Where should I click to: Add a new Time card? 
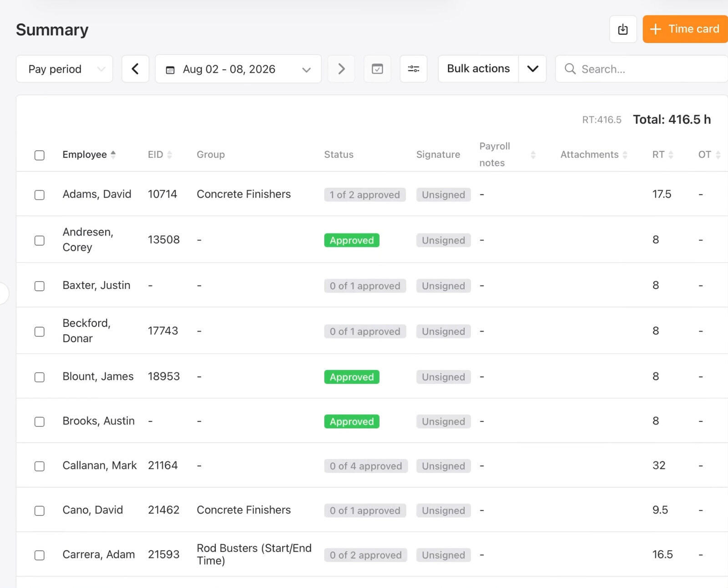685,29
